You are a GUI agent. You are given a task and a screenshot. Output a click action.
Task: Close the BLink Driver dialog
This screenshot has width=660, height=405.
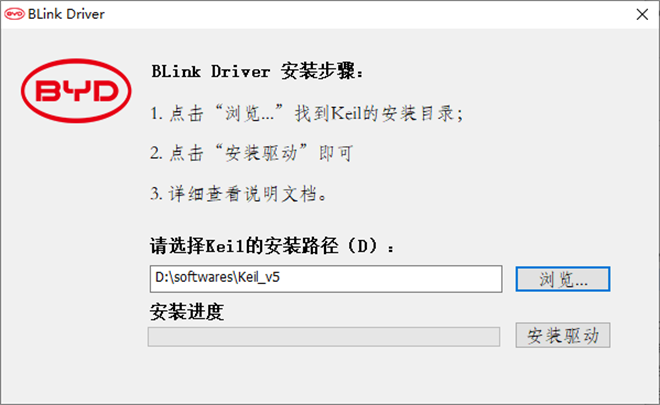[642, 14]
